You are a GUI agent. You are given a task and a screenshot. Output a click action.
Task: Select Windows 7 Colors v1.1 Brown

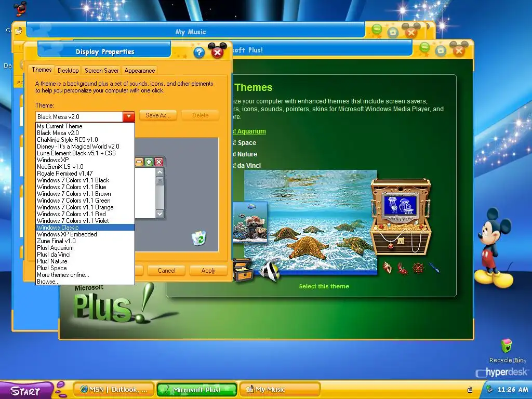(85, 194)
